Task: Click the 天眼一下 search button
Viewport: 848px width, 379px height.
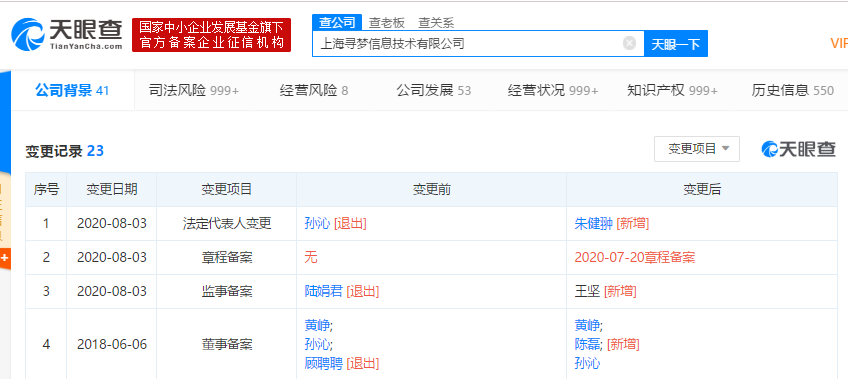Action: 675,44
